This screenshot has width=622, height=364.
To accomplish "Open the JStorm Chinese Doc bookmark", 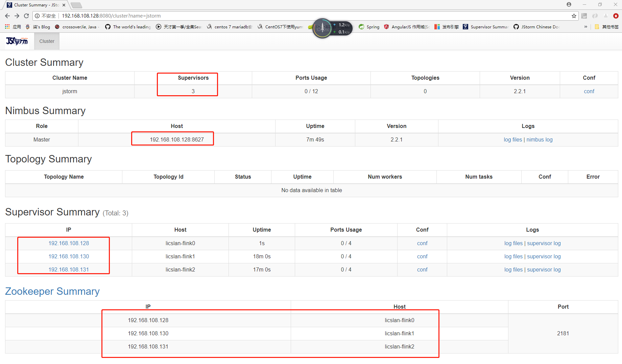I will pos(536,27).
